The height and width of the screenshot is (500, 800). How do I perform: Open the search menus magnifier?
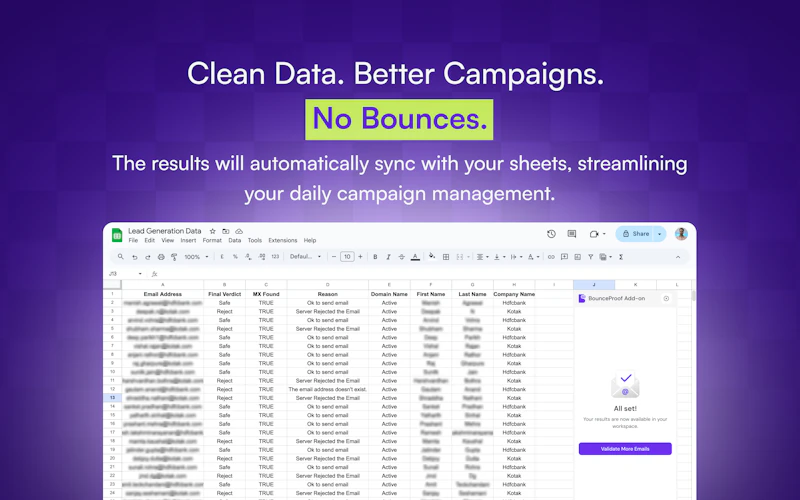[x=120, y=257]
